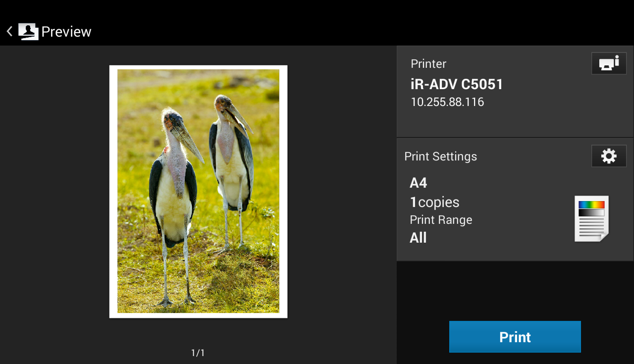The width and height of the screenshot is (634, 364).
Task: Open printer selection via printer icon
Action: coord(609,63)
